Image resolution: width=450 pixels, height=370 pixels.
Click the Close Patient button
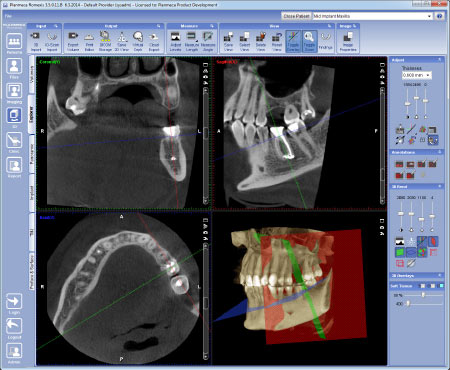tap(296, 16)
